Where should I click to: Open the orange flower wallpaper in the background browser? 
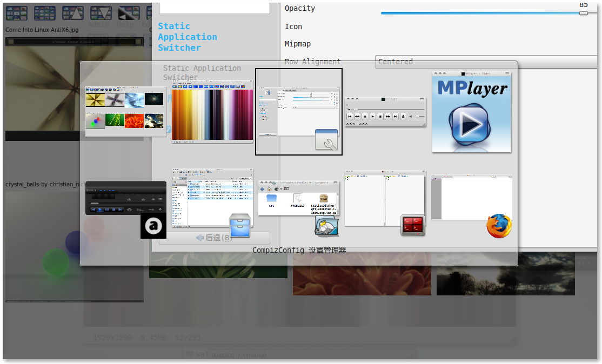[362, 274]
